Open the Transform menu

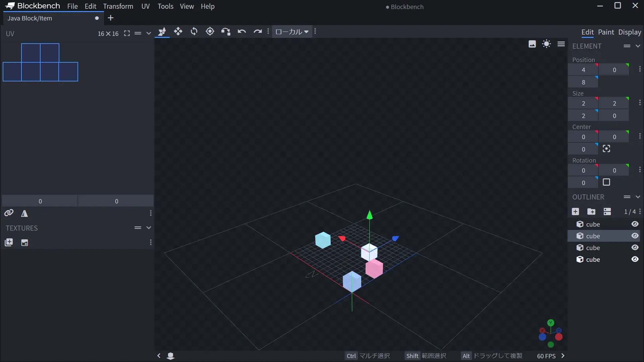118,6
